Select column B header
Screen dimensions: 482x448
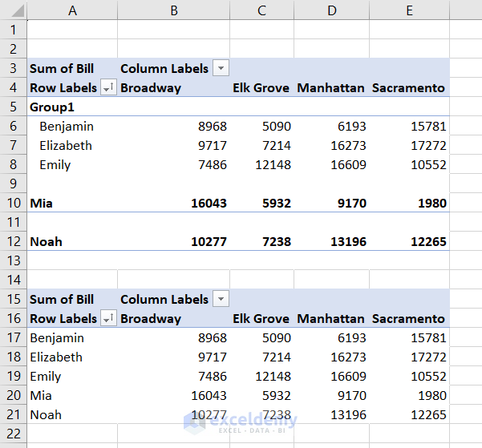[x=173, y=10]
